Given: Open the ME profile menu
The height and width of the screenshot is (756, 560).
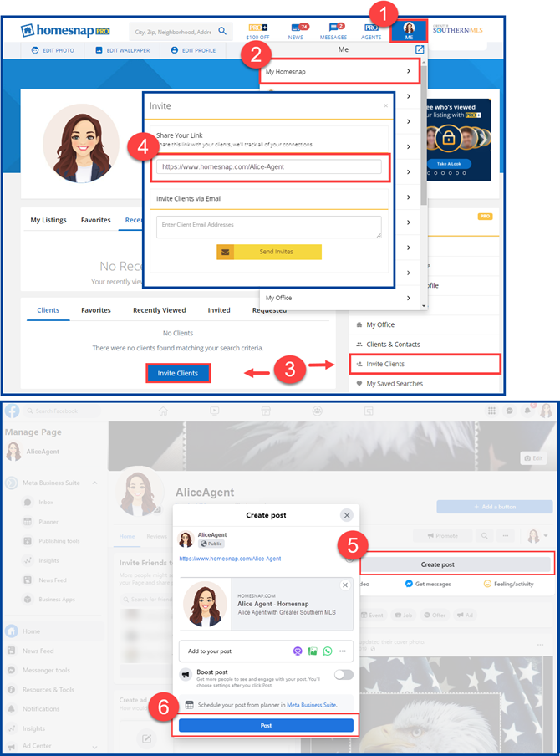Looking at the screenshot, I should (x=409, y=31).
